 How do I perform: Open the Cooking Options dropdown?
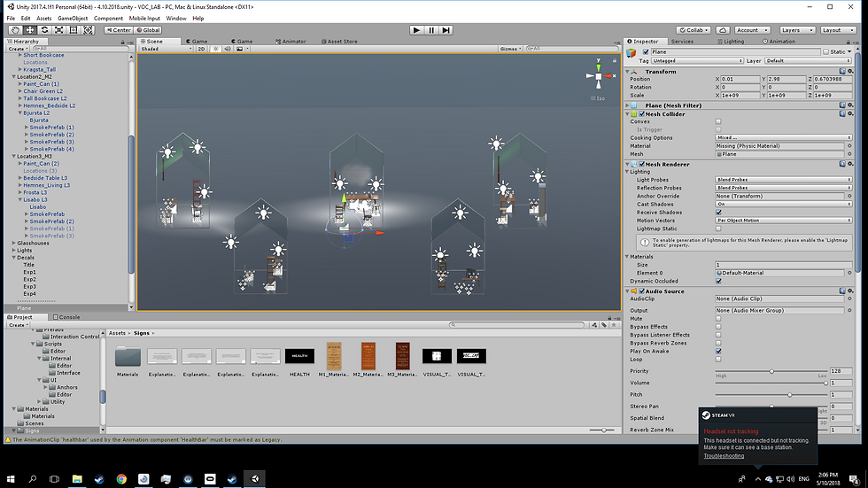(x=784, y=138)
